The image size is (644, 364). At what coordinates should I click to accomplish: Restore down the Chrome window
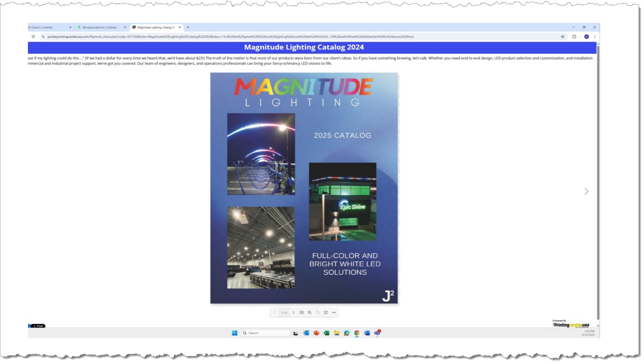584,28
